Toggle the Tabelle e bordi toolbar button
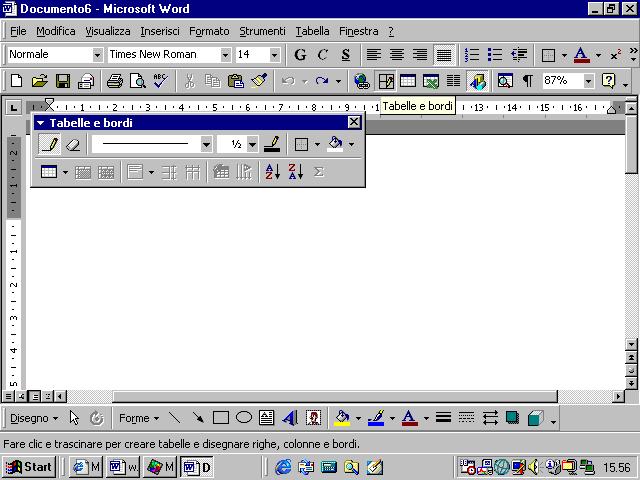Viewport: 640px width, 480px height. tap(385, 81)
